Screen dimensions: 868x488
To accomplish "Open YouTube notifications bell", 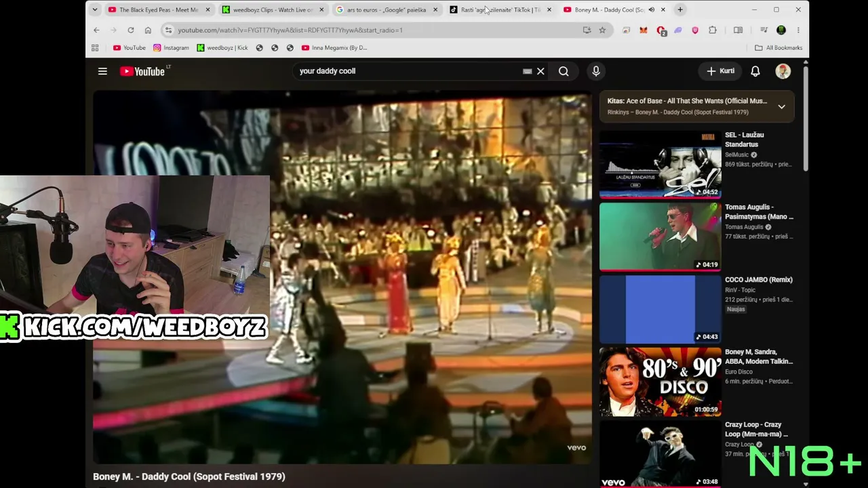I will pyautogui.click(x=755, y=71).
